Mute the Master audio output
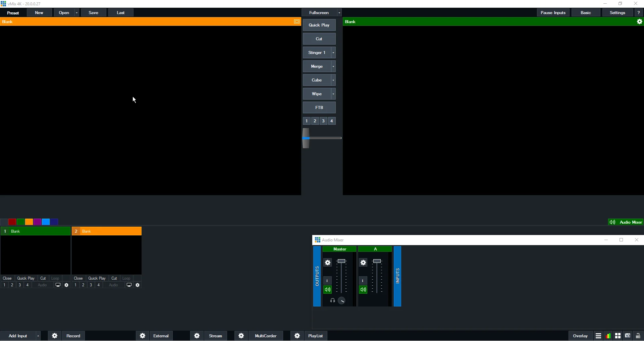 pyautogui.click(x=328, y=290)
